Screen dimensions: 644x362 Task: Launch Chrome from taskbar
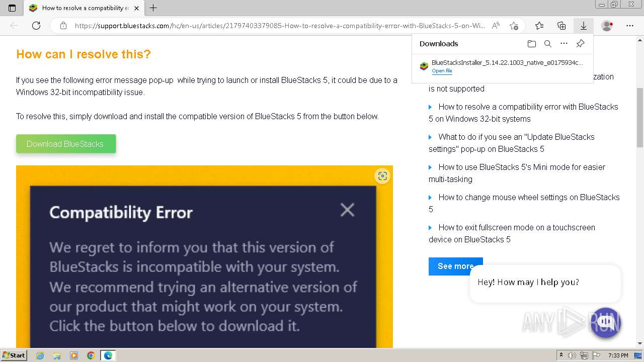91,355
